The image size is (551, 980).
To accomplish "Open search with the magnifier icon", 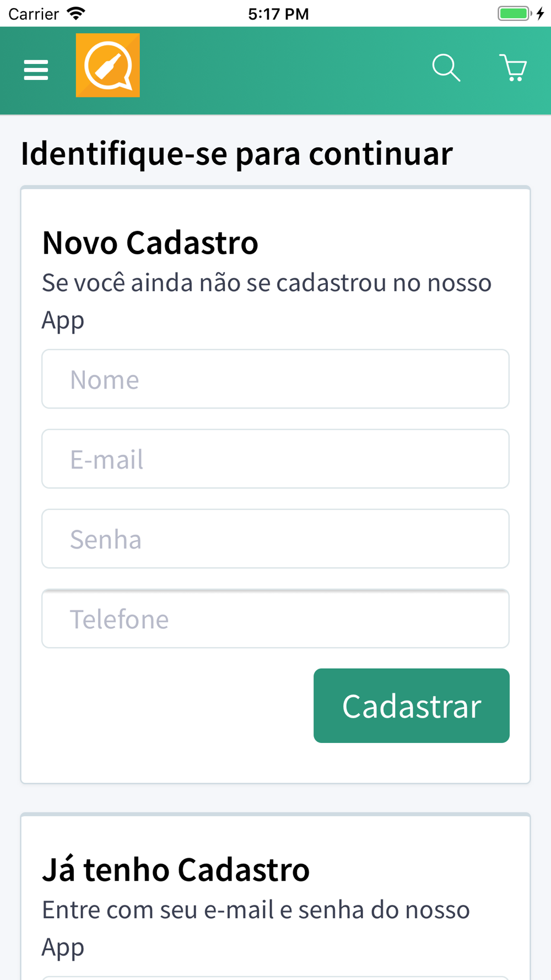I will pyautogui.click(x=446, y=68).
